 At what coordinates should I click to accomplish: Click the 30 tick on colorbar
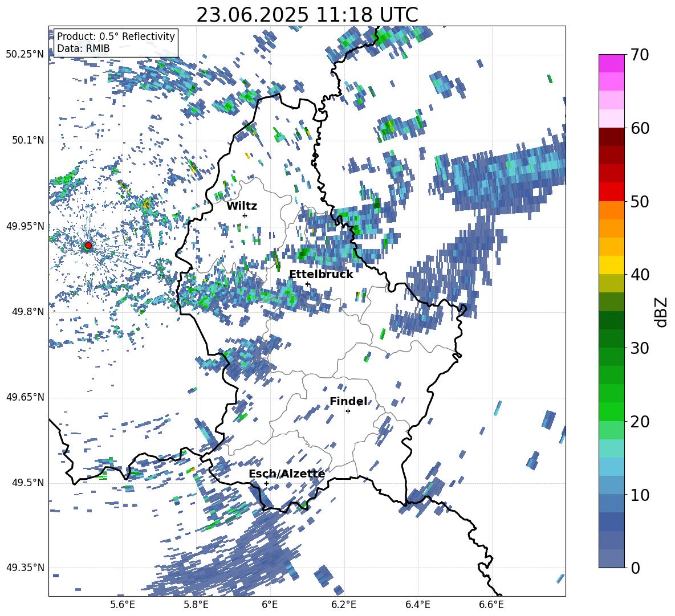[640, 348]
